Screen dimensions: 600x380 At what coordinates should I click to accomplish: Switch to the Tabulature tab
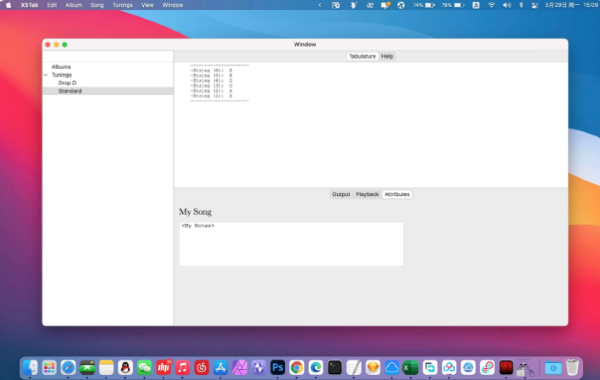pyautogui.click(x=362, y=56)
